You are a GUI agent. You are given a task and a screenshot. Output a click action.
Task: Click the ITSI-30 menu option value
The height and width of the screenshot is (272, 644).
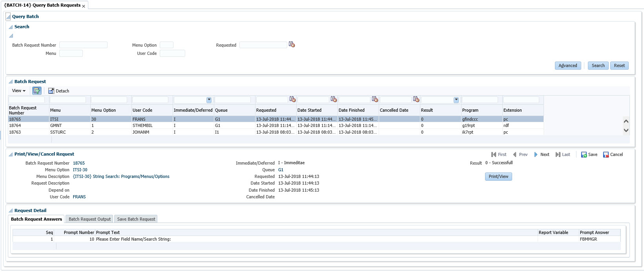[x=80, y=170]
